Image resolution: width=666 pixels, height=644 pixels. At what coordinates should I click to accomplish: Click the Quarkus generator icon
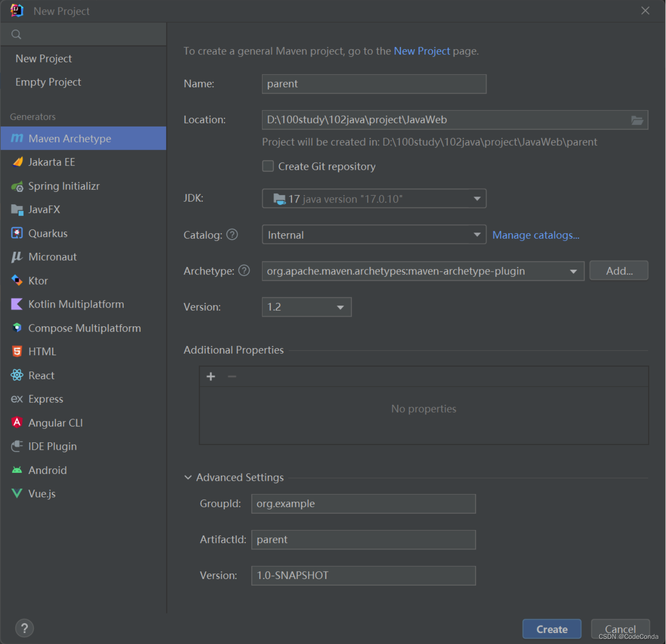pyautogui.click(x=17, y=233)
